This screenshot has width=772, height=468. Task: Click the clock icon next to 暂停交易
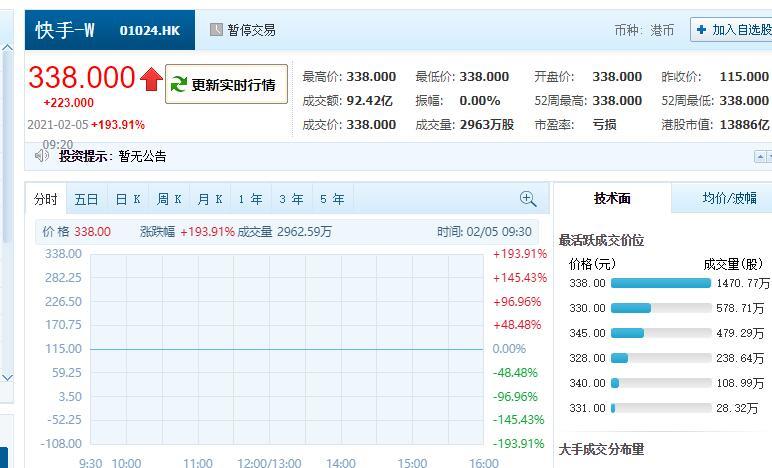pyautogui.click(x=216, y=30)
